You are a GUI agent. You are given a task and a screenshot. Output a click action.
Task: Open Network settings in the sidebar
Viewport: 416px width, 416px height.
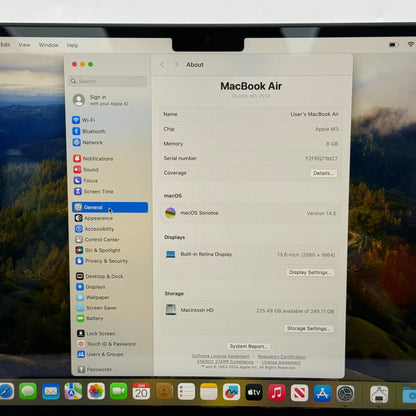[88, 142]
